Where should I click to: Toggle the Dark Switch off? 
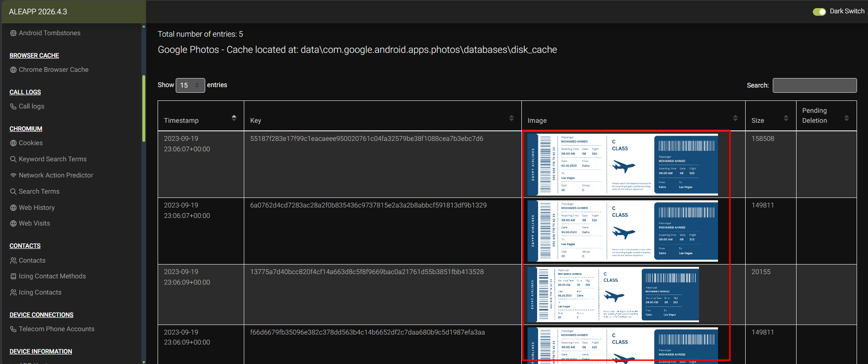coord(819,11)
